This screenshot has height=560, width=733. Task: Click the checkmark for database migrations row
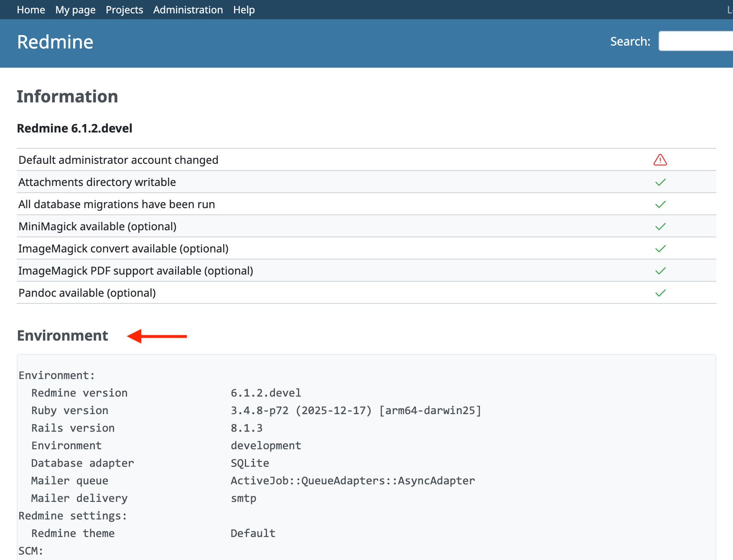click(660, 204)
